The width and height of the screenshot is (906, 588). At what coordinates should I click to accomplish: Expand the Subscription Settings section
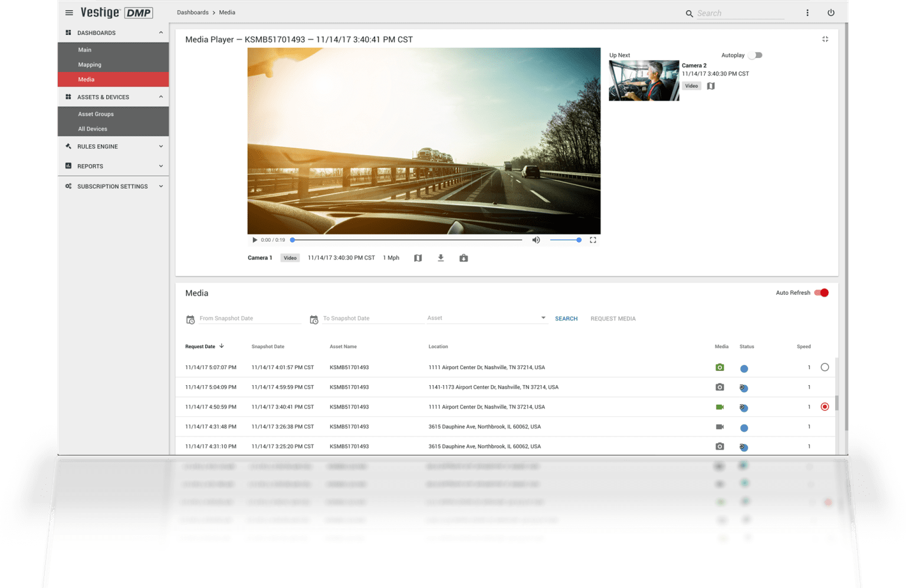(161, 186)
